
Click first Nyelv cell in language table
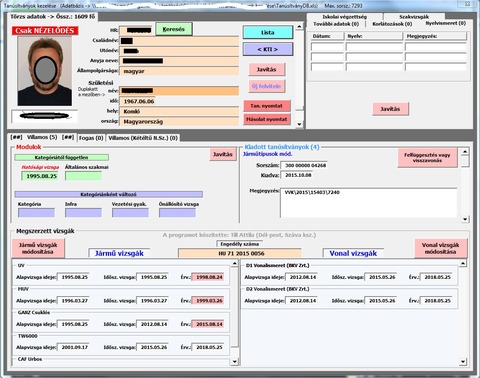374,47
